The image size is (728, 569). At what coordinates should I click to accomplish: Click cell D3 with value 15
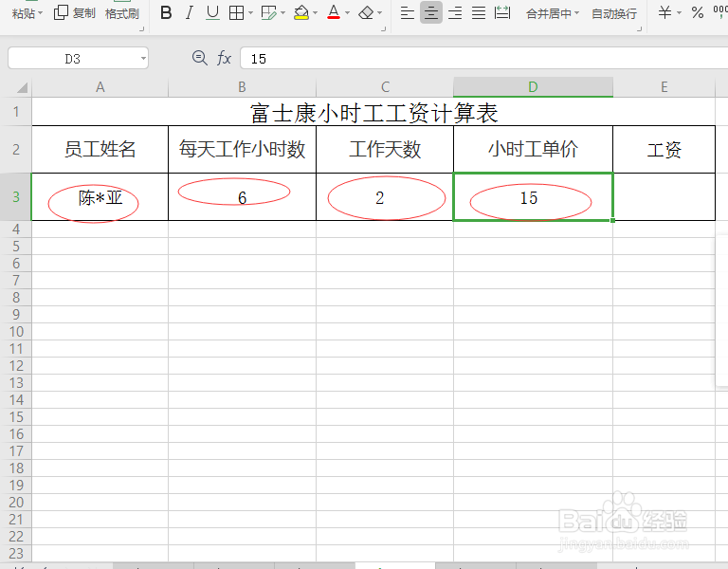(x=533, y=197)
